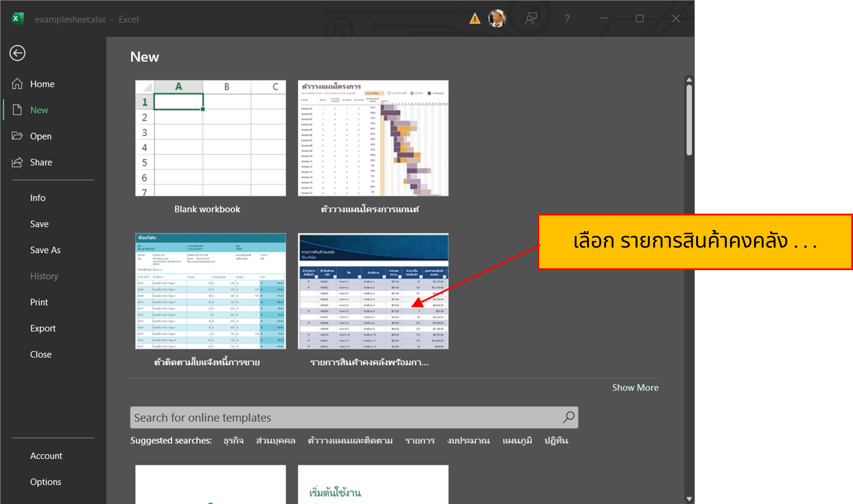Open the Export menu entry
The height and width of the screenshot is (504, 853).
click(43, 328)
